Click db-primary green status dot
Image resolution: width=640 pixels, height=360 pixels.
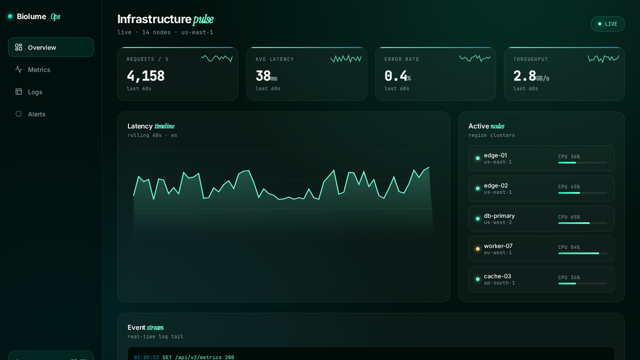pos(478,218)
